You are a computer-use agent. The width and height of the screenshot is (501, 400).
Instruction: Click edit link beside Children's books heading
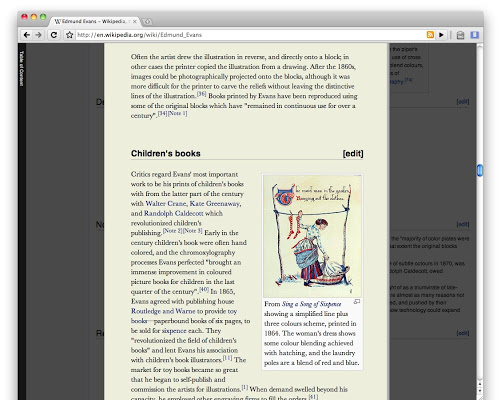coord(353,153)
